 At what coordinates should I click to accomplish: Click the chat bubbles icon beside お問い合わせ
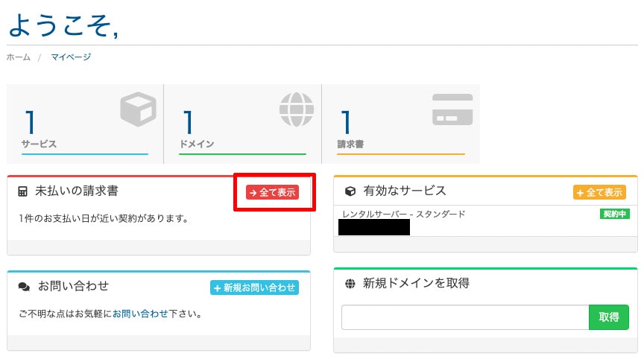(x=24, y=287)
